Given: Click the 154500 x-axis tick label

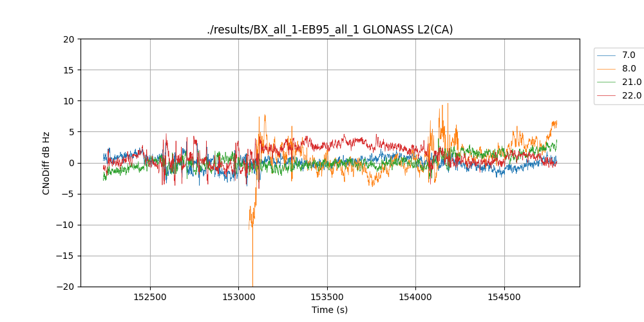Looking at the screenshot, I should [x=504, y=298].
